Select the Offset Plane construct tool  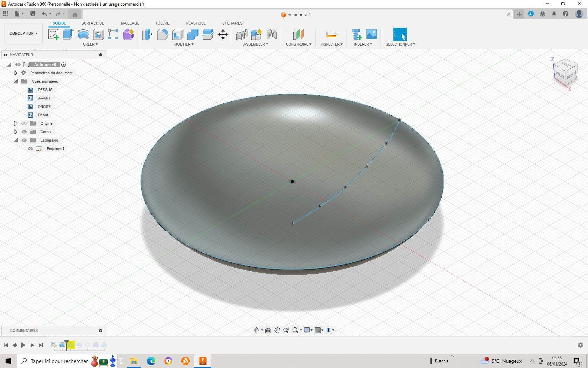[x=298, y=34]
